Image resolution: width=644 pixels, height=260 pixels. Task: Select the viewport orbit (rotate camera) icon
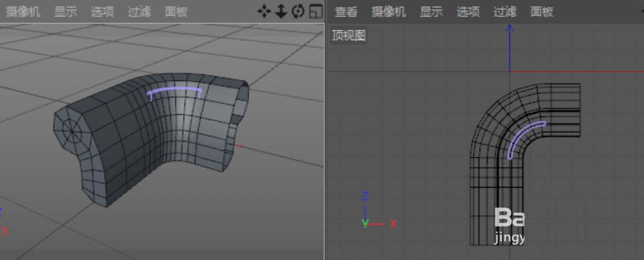coord(298,11)
